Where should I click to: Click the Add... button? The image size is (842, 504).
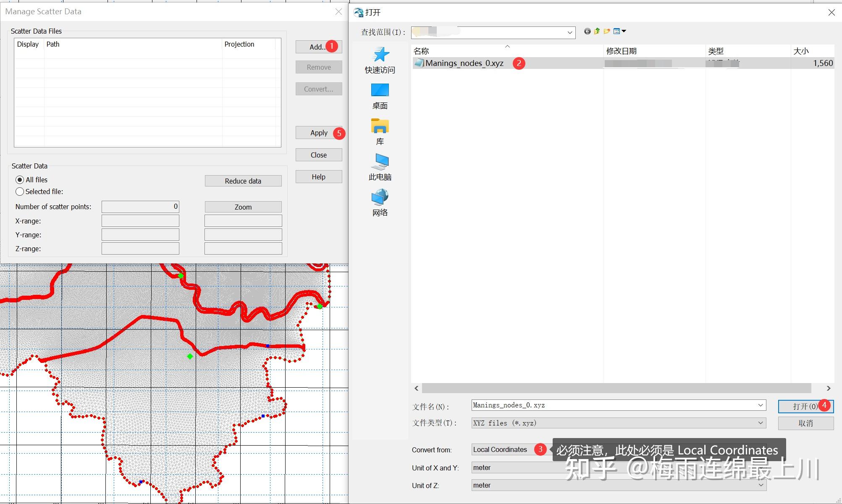(x=317, y=47)
